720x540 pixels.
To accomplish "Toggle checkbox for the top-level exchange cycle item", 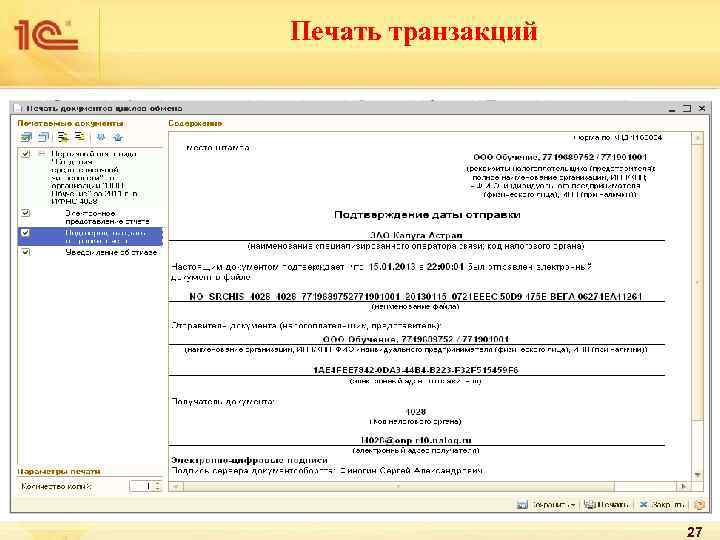I will click(26, 154).
